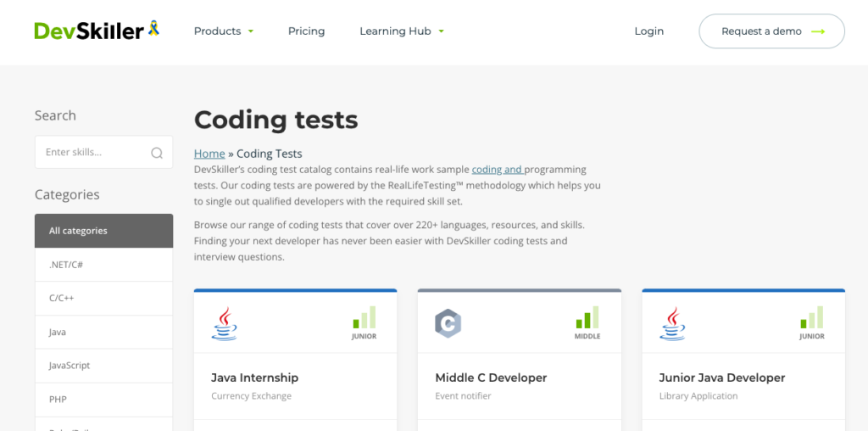Select the All categories filter
868x431 pixels.
(x=103, y=231)
